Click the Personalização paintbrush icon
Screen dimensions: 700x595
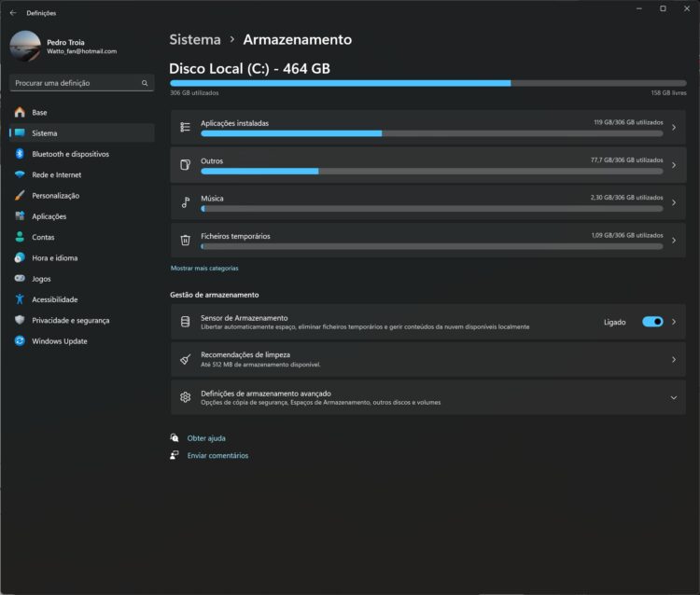click(20, 196)
